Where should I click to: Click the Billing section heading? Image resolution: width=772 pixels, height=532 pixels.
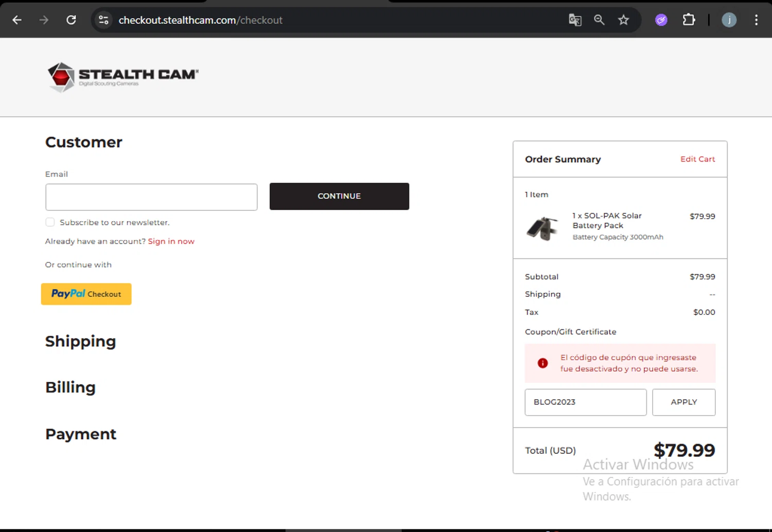[x=71, y=387]
